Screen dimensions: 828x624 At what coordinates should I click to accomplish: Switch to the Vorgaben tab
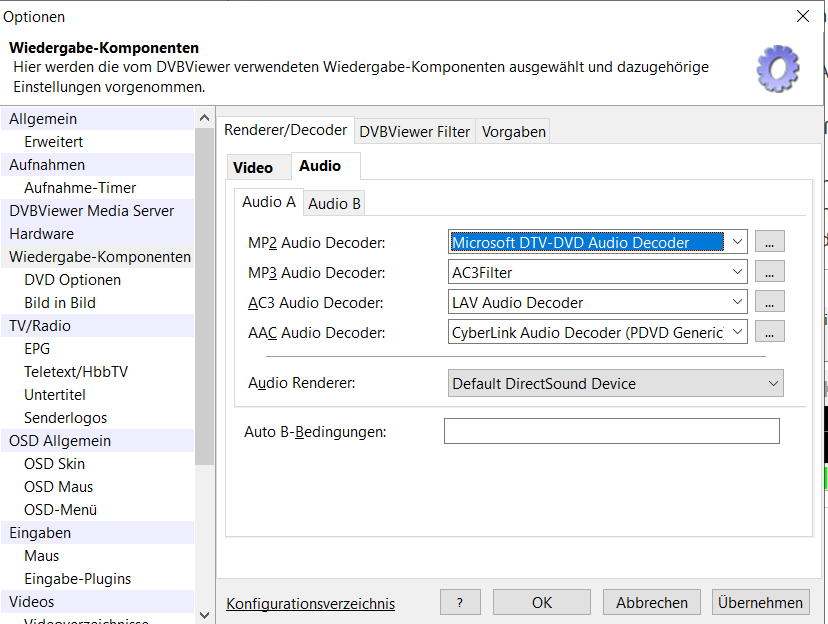(513, 131)
